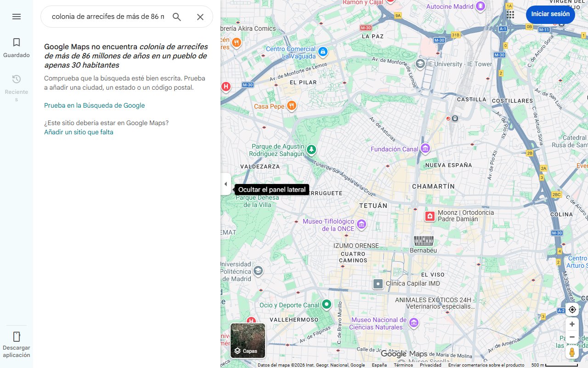
Task: Open the Google apps grid icon
Action: 509,14
